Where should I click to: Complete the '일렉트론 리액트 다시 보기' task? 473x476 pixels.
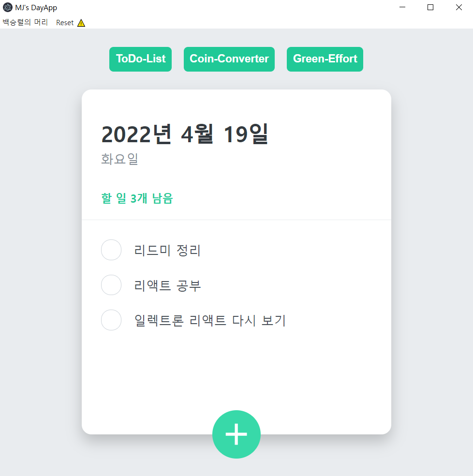tap(111, 320)
